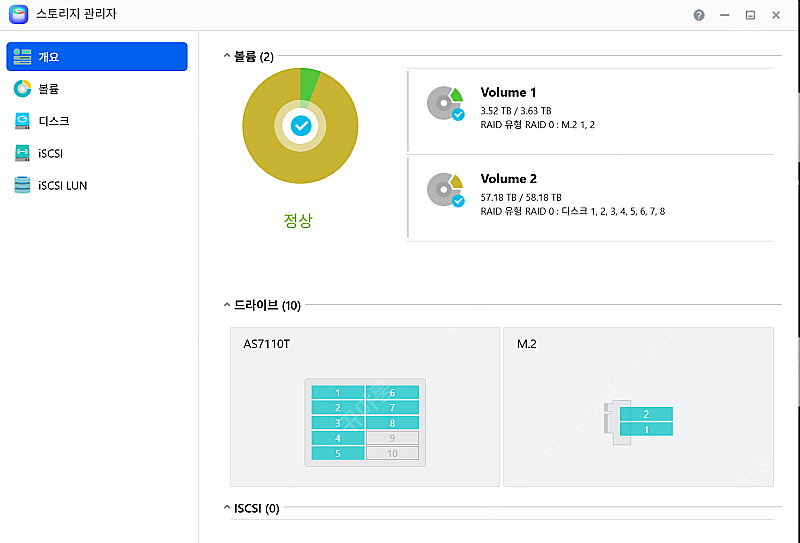Click the Storage Manager app icon in title bar
This screenshot has height=543, width=800.
19,14
